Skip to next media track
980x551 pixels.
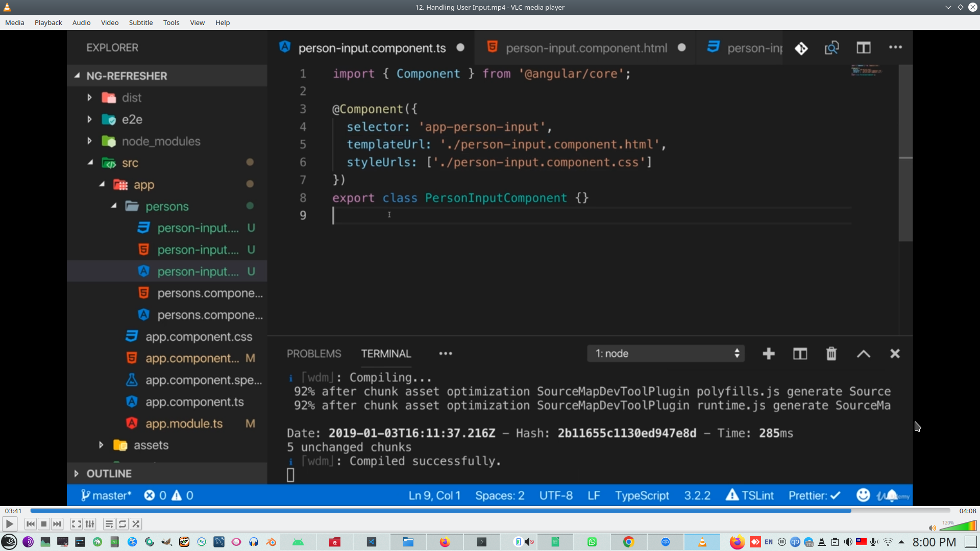[x=57, y=524]
